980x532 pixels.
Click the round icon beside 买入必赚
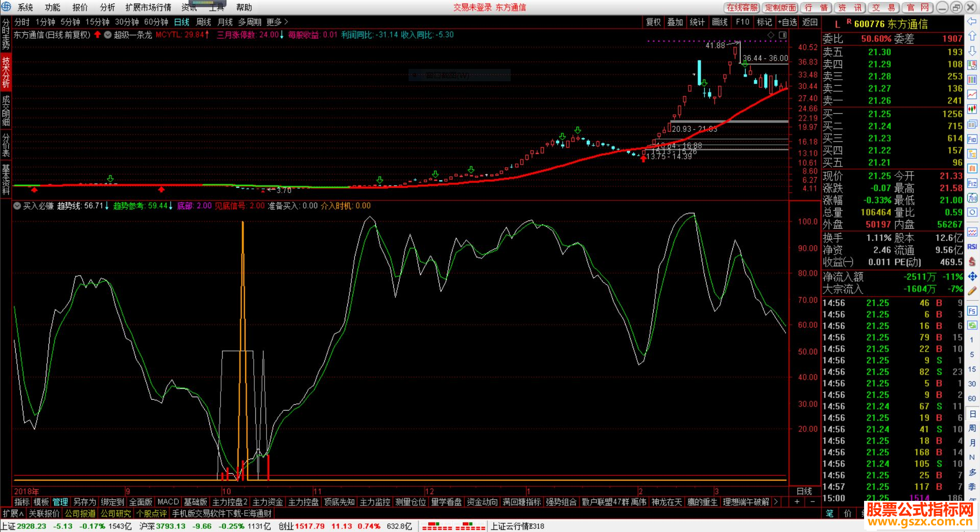[17, 206]
